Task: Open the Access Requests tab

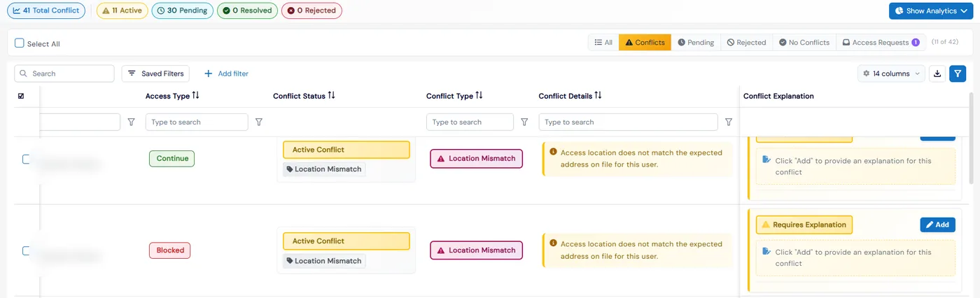Action: [881, 43]
